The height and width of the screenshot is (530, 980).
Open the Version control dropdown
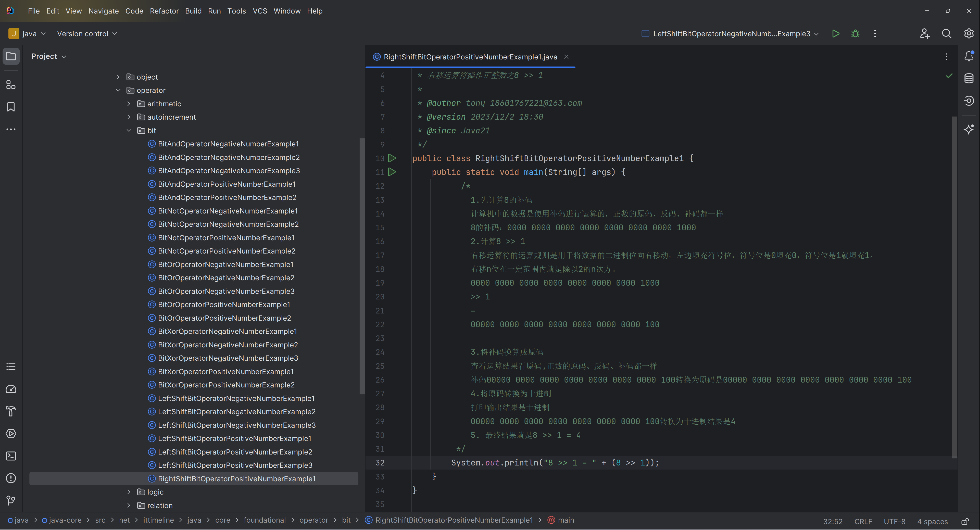click(87, 33)
